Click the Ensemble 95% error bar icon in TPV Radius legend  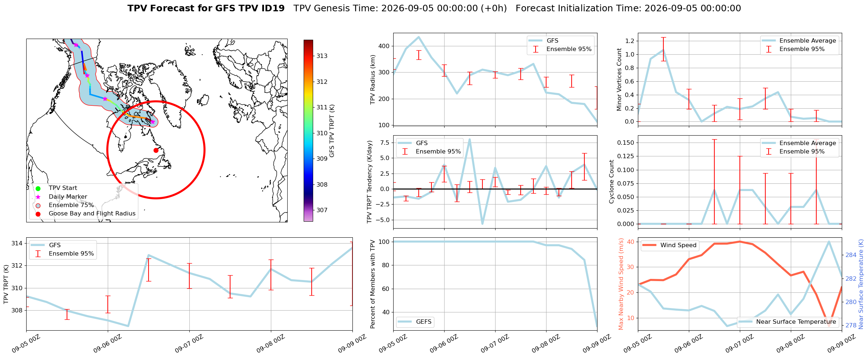tap(536, 49)
